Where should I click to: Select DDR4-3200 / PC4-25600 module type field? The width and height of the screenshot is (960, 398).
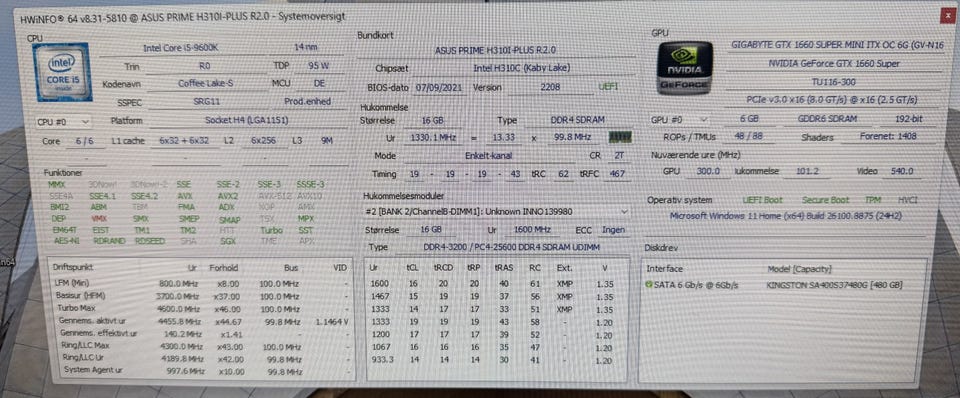pyautogui.click(x=512, y=247)
